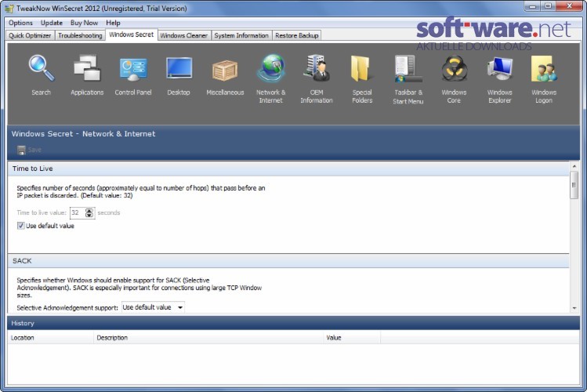Open the Search category icon
587x392 pixels.
click(42, 68)
